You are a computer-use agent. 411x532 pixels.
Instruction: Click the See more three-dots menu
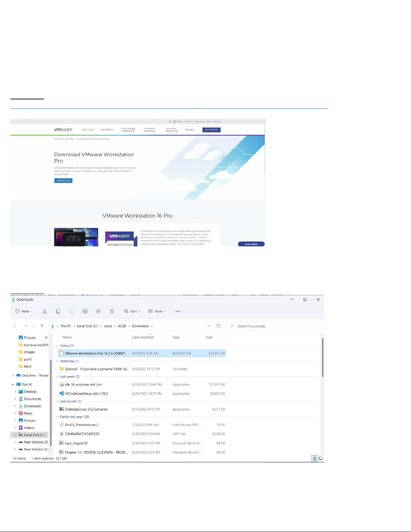(178, 311)
